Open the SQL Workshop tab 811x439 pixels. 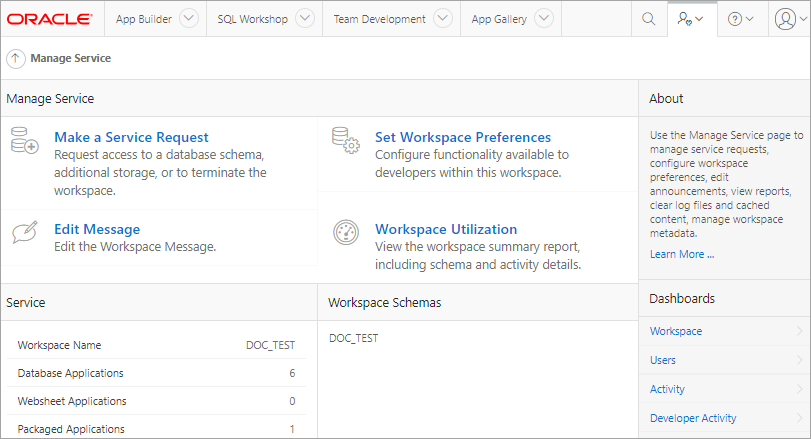click(x=253, y=19)
